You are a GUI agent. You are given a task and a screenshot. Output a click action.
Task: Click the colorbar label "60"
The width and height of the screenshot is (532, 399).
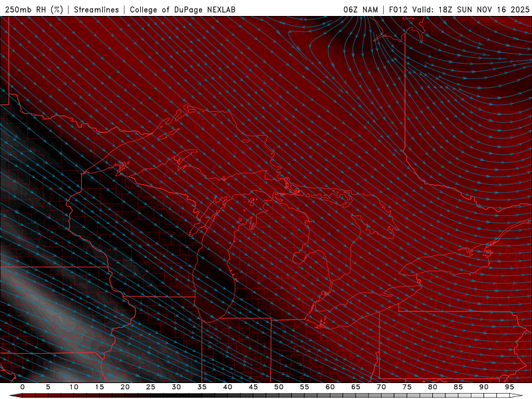point(330,387)
